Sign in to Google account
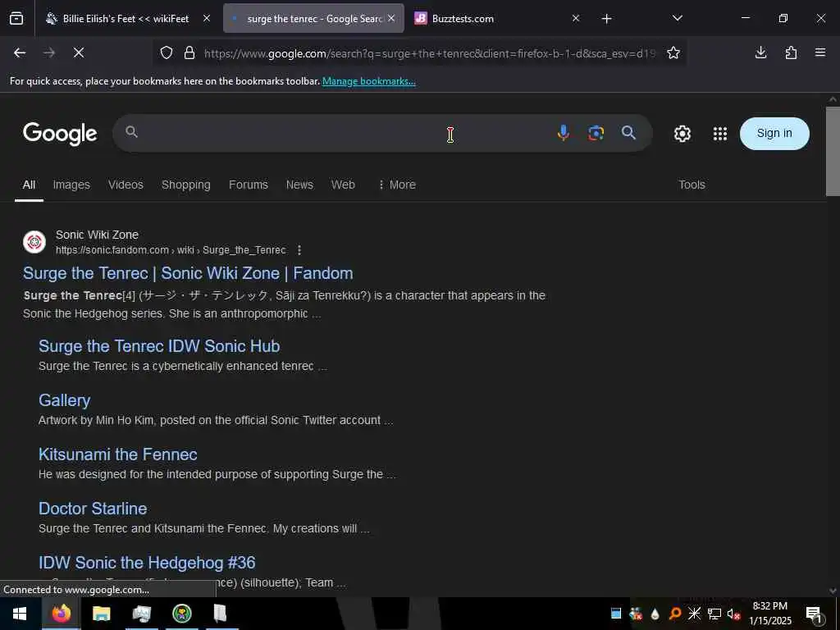 [774, 134]
